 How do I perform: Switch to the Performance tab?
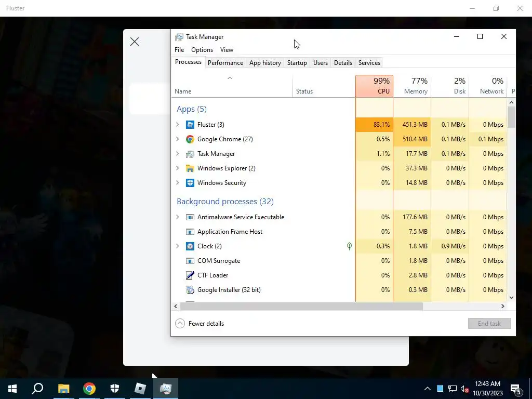tap(225, 63)
